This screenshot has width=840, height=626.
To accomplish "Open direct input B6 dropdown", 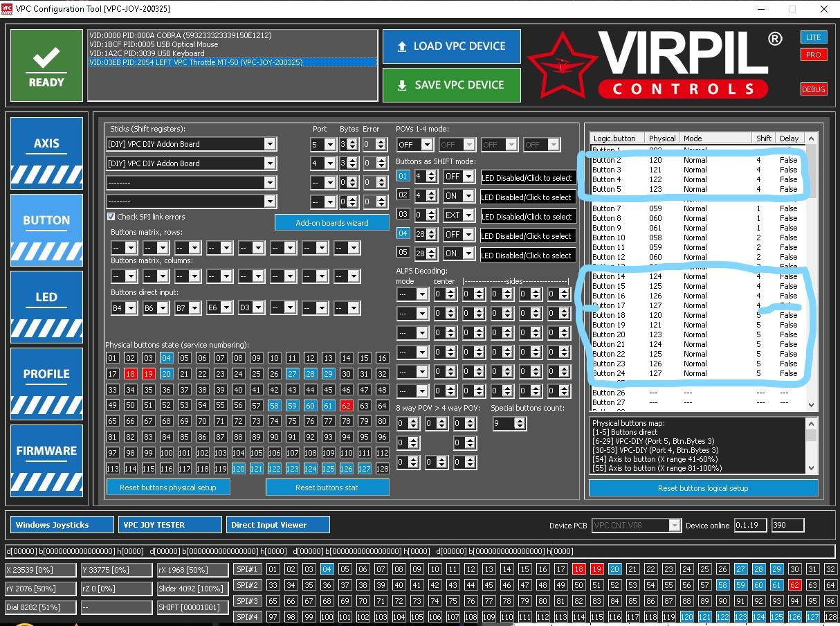I will 162,307.
